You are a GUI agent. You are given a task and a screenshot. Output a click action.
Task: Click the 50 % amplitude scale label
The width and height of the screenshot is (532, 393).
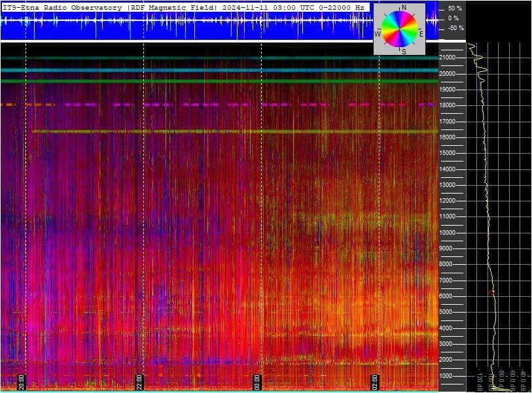coord(455,9)
